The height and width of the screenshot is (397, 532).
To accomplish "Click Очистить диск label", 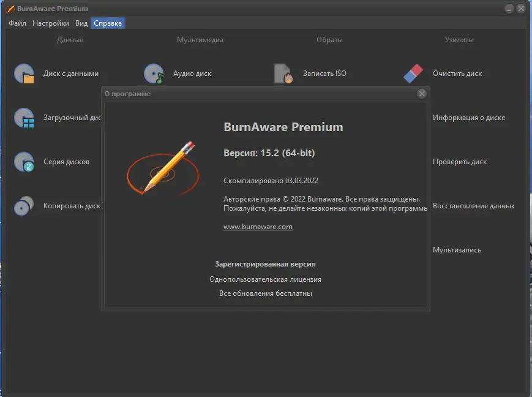I will coord(457,74).
